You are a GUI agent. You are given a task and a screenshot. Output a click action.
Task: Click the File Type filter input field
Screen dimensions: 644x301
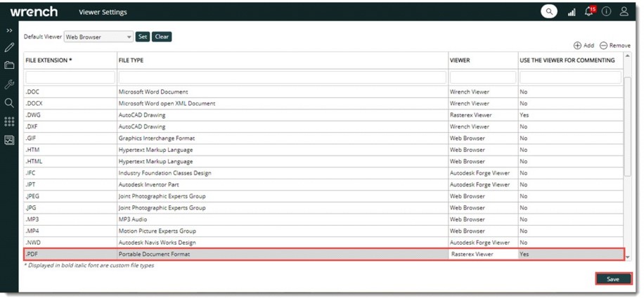tap(282, 77)
